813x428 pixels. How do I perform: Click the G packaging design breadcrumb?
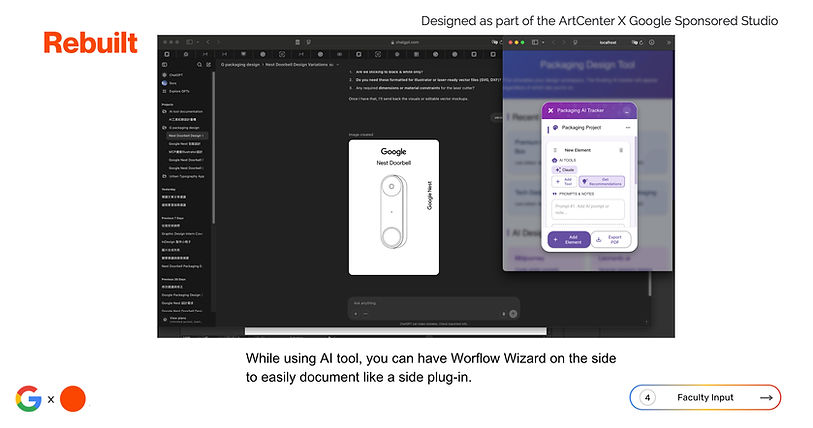[x=240, y=65]
